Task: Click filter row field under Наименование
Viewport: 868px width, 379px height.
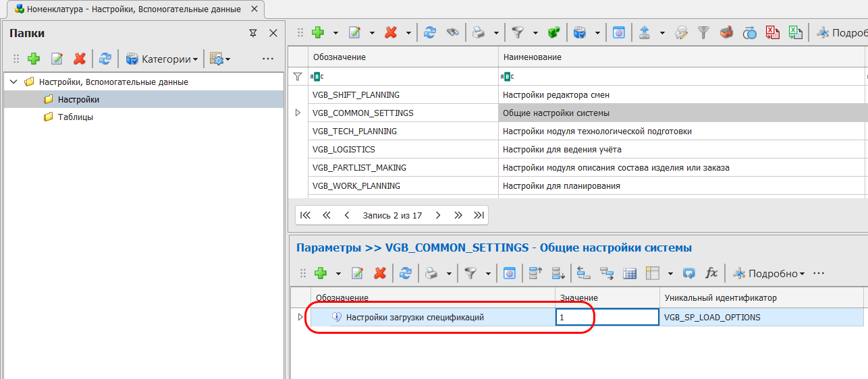Action: point(682,76)
